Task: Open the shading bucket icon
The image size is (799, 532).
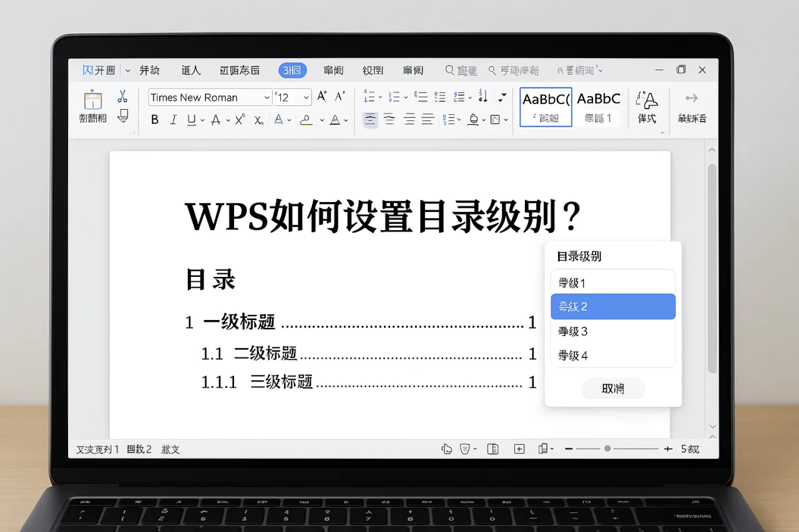Action: click(x=474, y=119)
